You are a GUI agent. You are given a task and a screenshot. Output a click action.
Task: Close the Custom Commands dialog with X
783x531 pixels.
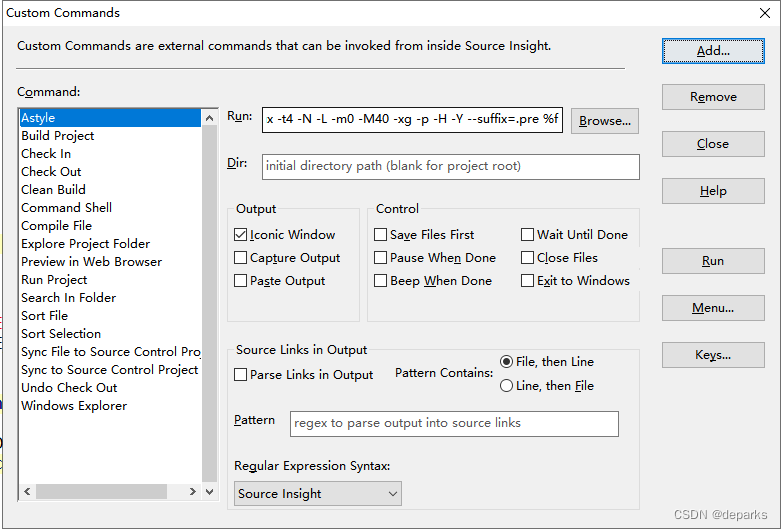click(765, 13)
